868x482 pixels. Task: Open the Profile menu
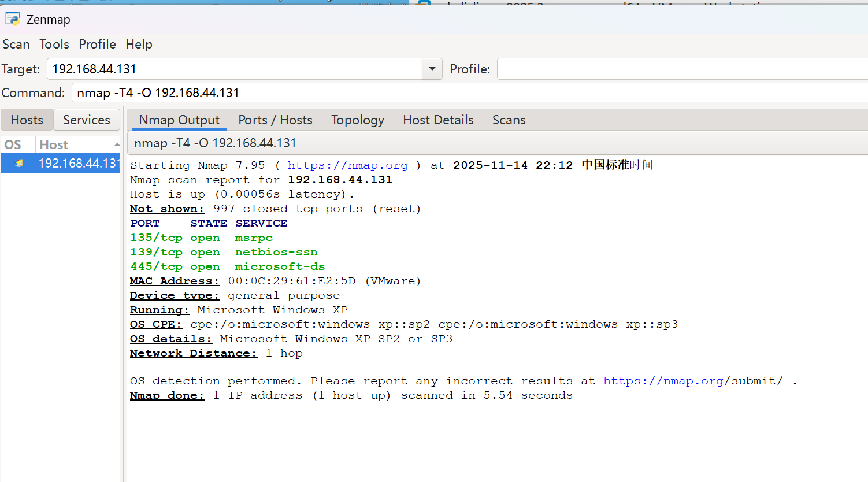click(97, 44)
